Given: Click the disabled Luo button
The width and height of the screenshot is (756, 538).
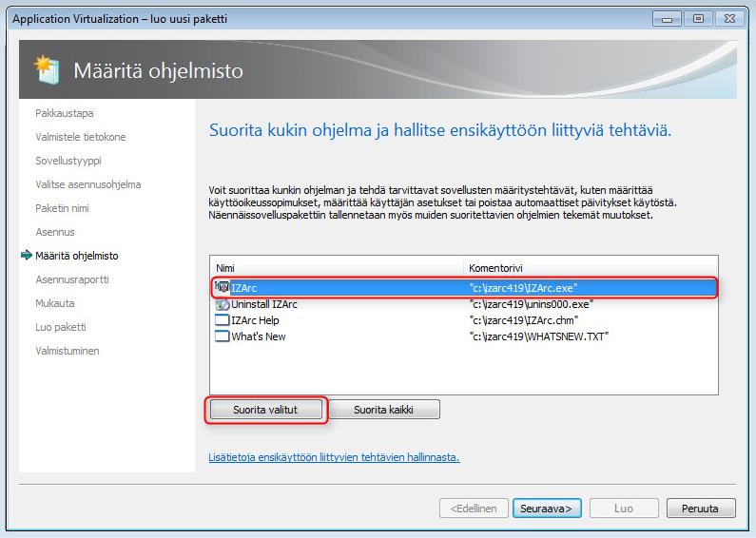Looking at the screenshot, I should pos(624,509).
